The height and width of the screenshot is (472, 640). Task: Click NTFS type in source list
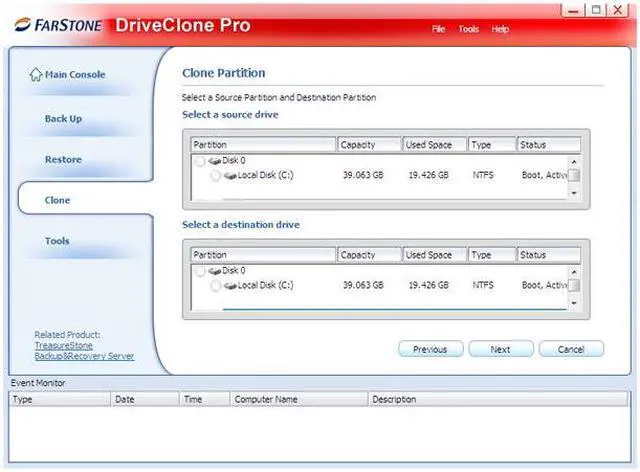click(x=483, y=175)
